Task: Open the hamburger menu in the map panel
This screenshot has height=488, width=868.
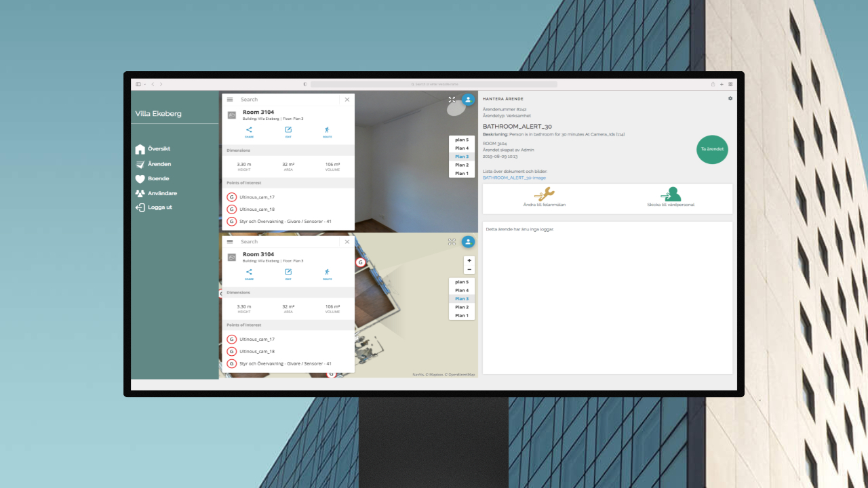Action: (x=231, y=241)
